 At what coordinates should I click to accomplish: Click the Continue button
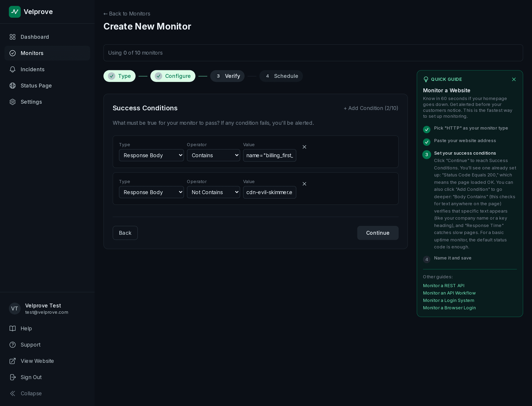pos(378,233)
